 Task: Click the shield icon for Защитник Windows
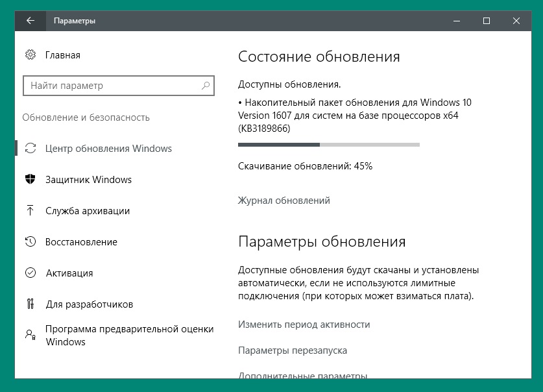tap(30, 179)
